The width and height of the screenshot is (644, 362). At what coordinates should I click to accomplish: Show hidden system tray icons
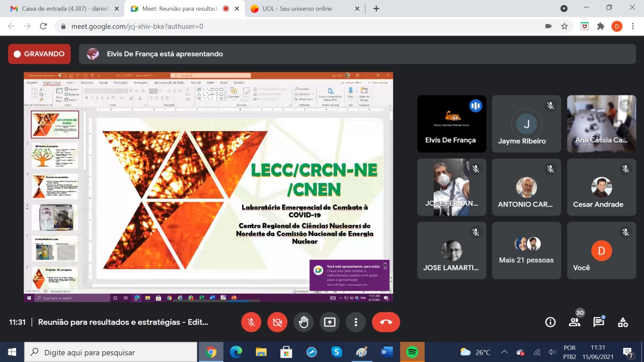pyautogui.click(x=504, y=352)
